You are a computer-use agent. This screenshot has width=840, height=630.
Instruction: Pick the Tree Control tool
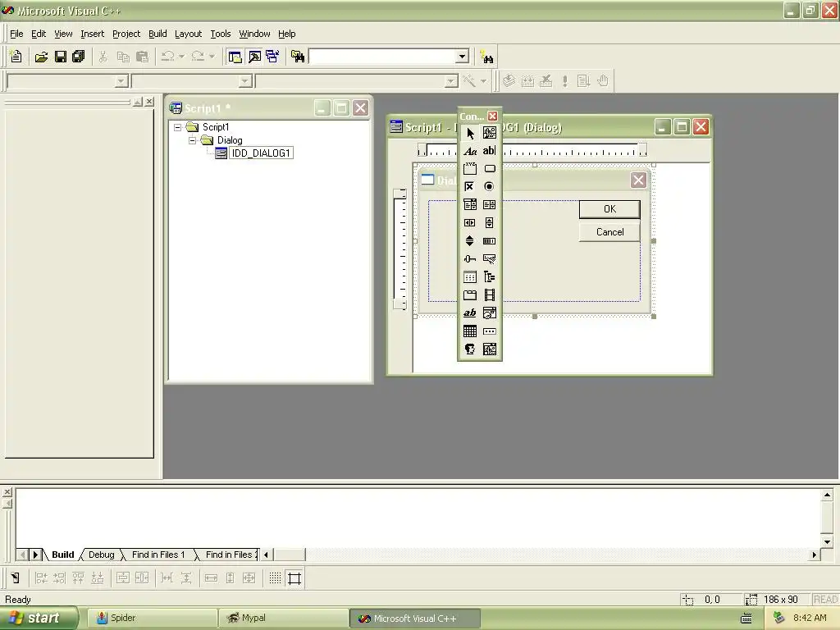click(x=489, y=277)
